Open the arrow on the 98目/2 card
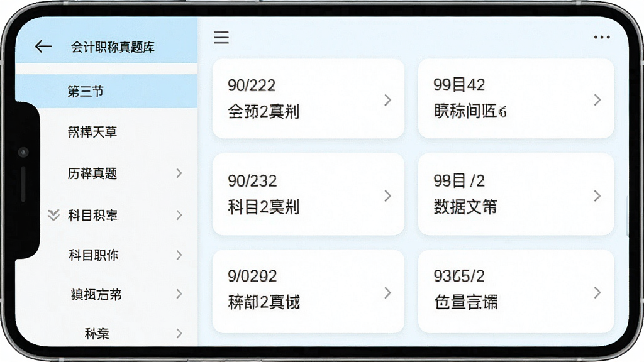Viewport: 644px width, 362px height. click(x=597, y=196)
